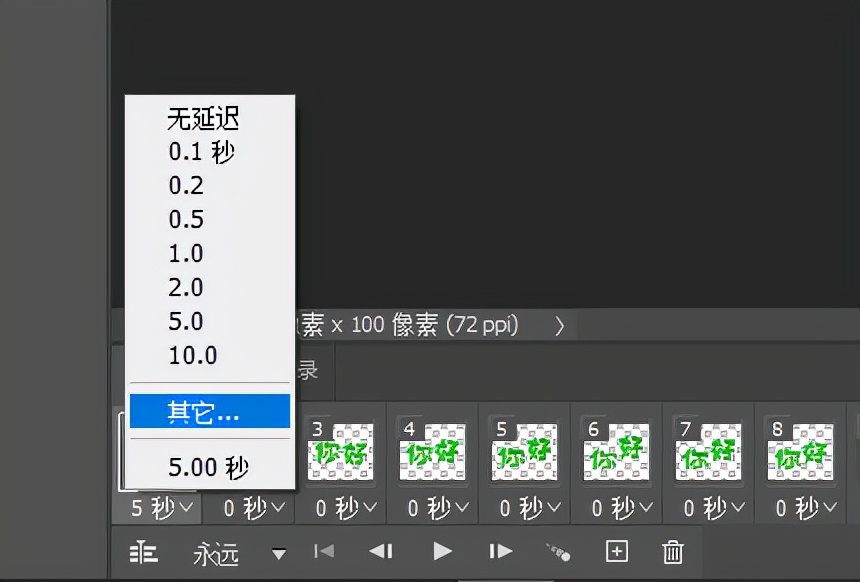Step back to the previous frame
This screenshot has height=582, width=860.
[x=381, y=552]
